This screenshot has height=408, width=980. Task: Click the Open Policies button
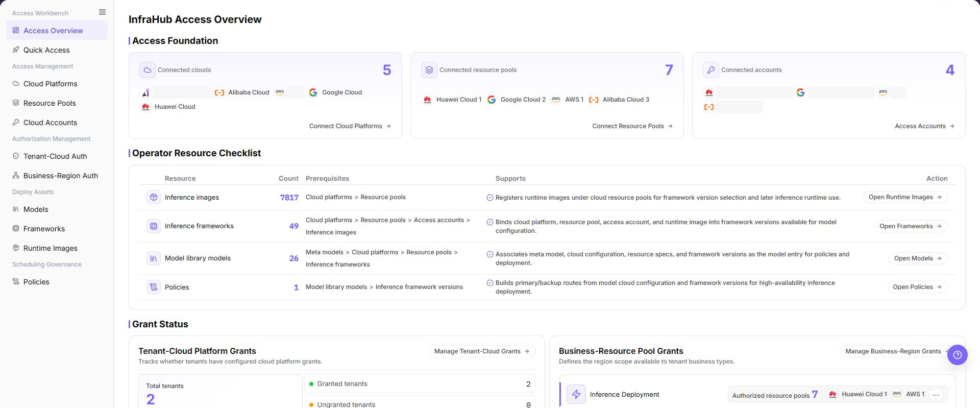pyautogui.click(x=917, y=287)
